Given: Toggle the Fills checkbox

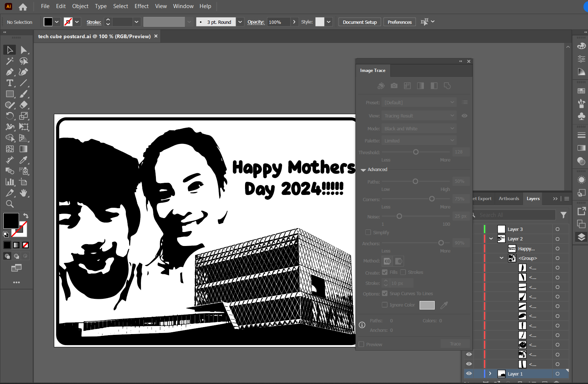Looking at the screenshot, I should (385, 272).
